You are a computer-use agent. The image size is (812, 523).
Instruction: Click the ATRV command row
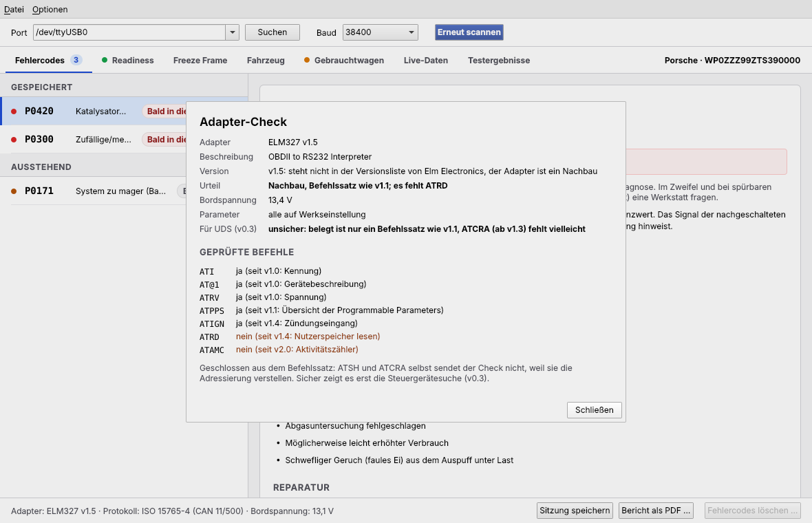coord(263,297)
